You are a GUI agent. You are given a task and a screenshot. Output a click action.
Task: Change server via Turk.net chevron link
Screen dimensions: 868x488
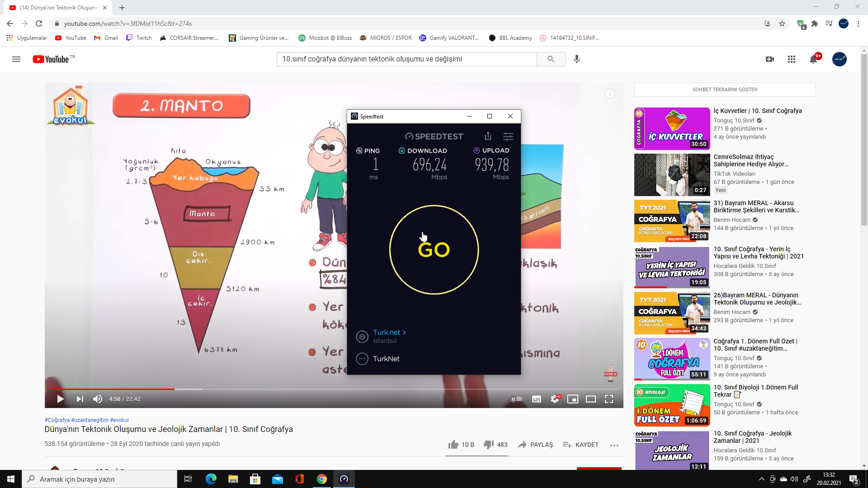[x=389, y=332]
